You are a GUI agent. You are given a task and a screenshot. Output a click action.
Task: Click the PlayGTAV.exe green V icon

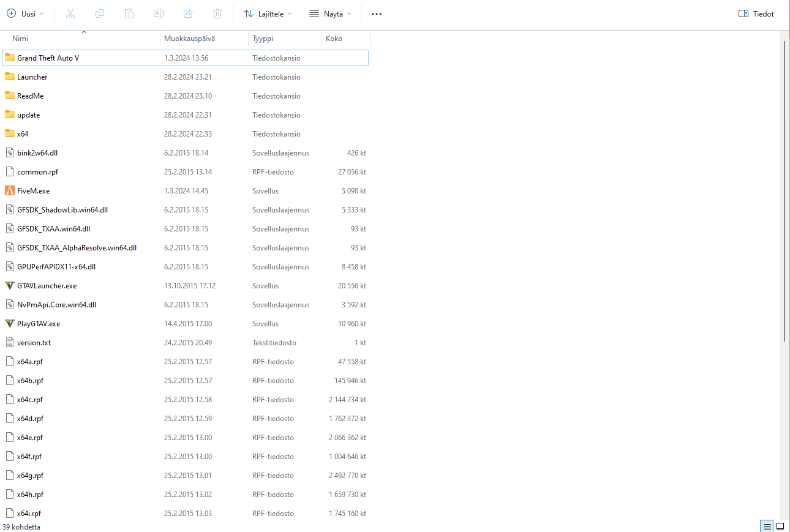click(x=9, y=323)
